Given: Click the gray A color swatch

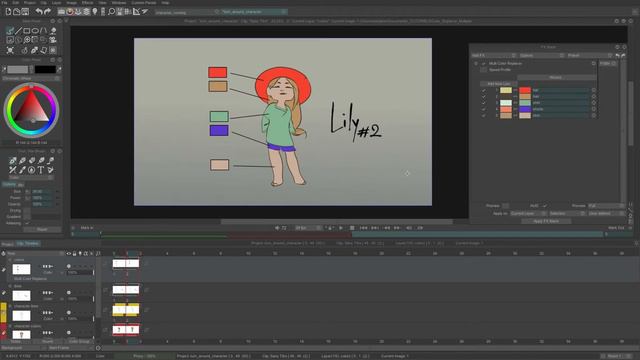Looking at the screenshot, I should tap(17, 69).
